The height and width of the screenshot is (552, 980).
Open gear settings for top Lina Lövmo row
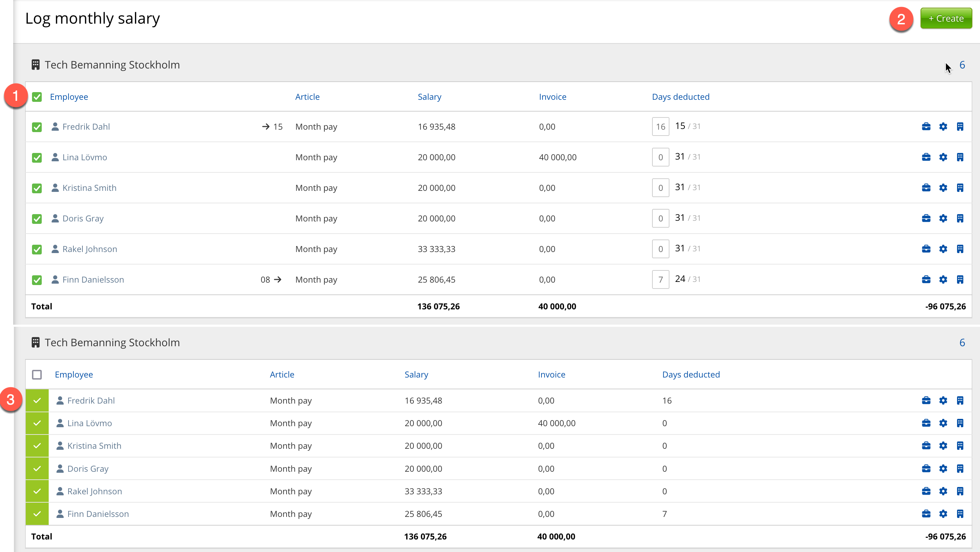pos(943,157)
